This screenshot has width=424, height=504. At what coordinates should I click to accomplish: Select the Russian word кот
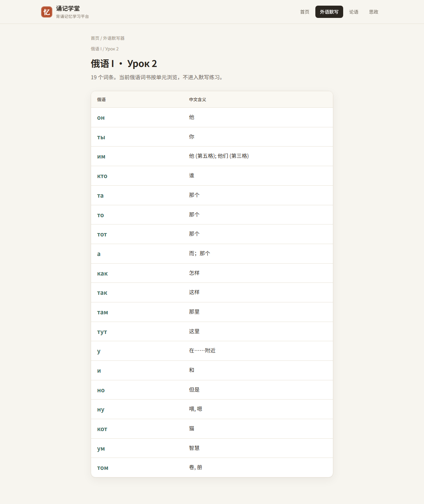[102, 429]
